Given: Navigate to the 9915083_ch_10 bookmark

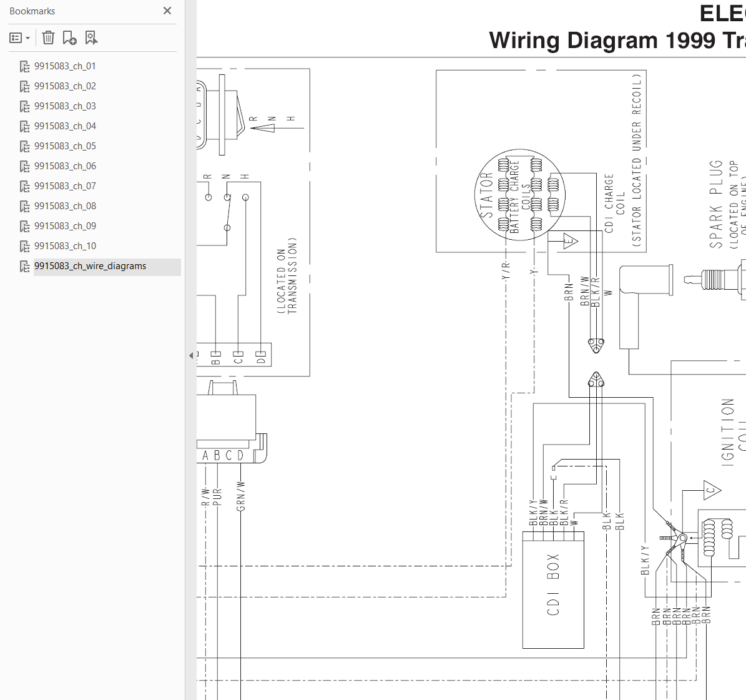Looking at the screenshot, I should point(65,246).
